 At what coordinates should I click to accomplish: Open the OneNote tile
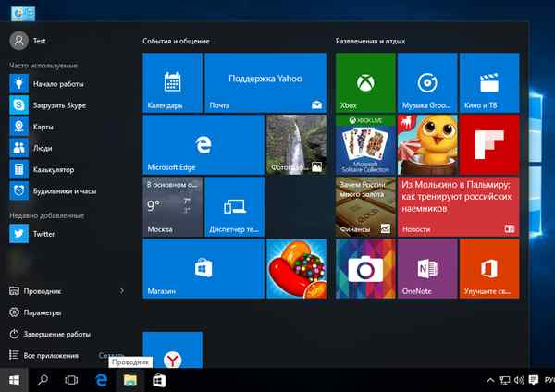[427, 269]
